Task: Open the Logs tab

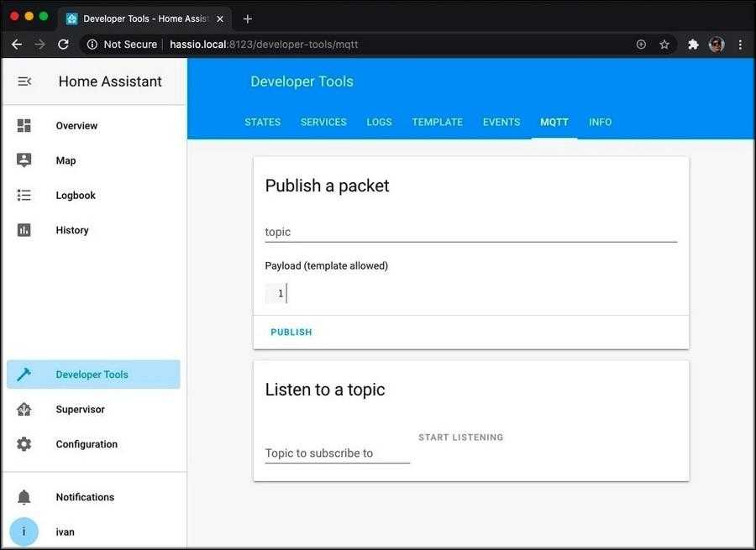Action: [379, 123]
